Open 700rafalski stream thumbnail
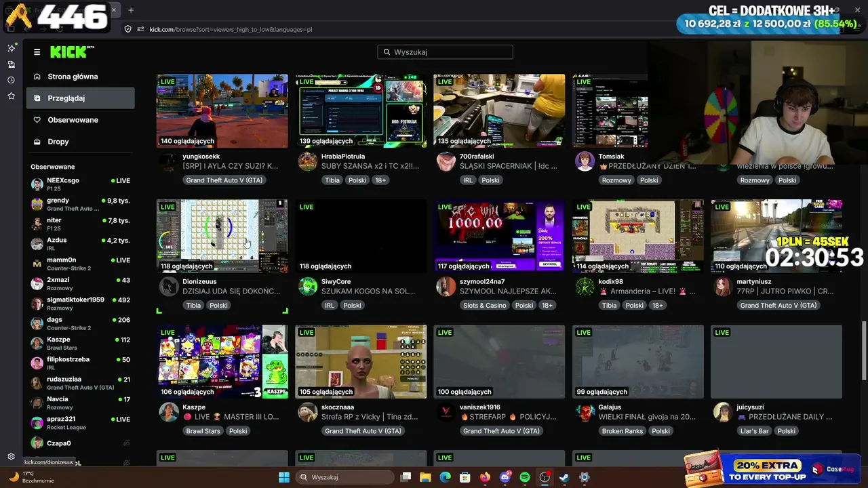This screenshot has height=488, width=868. tap(499, 110)
